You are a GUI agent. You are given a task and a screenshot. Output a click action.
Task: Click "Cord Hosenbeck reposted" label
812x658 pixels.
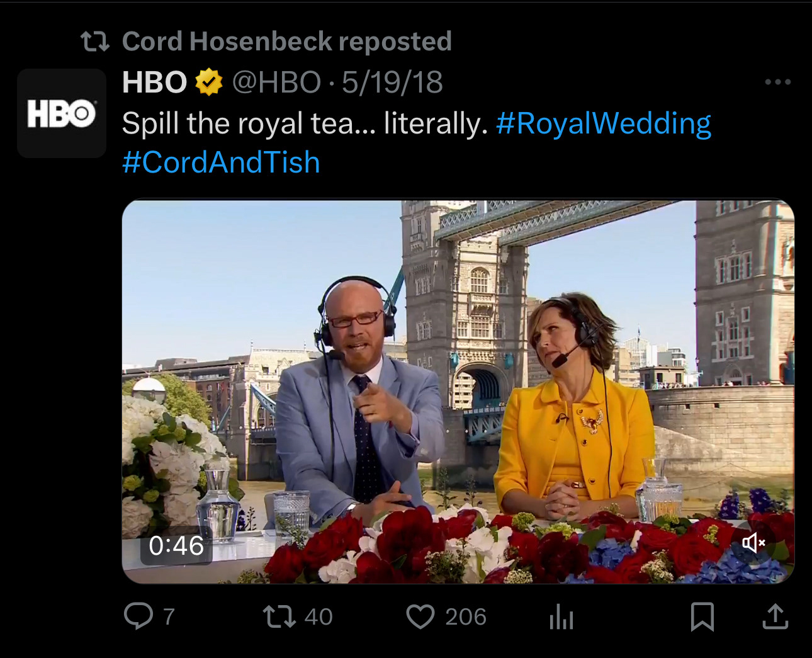pyautogui.click(x=286, y=42)
